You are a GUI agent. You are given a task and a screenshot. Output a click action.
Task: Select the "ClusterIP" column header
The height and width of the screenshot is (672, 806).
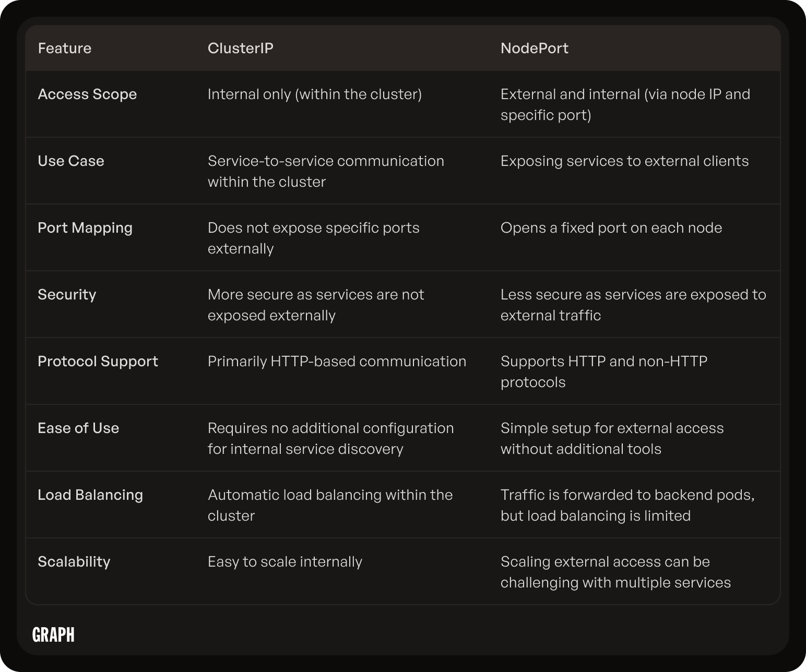click(x=241, y=49)
